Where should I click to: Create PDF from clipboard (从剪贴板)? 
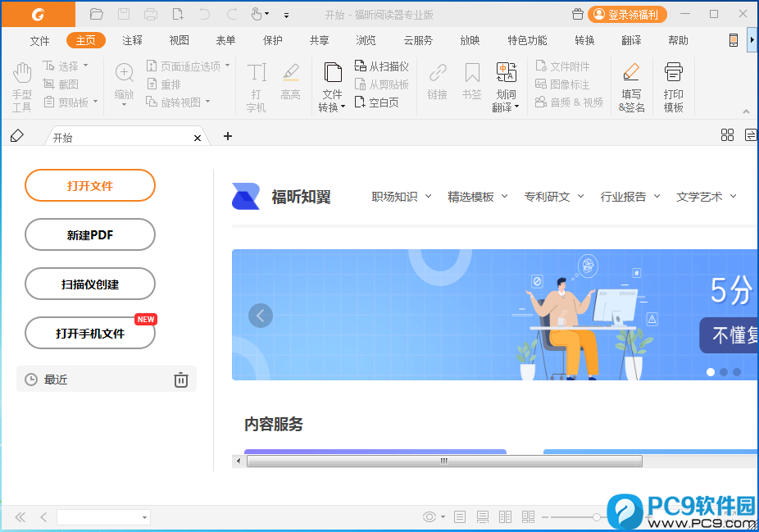point(381,84)
